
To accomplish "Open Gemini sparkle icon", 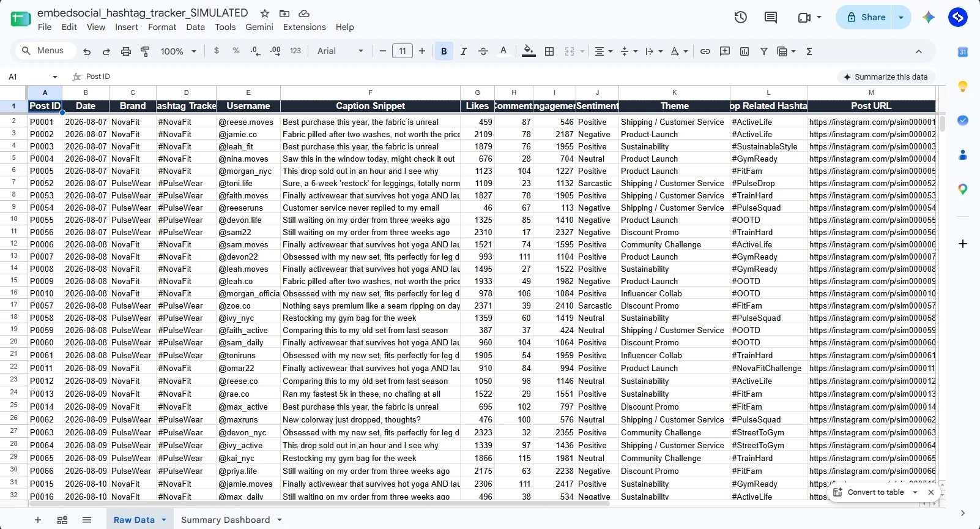I will click(x=929, y=17).
